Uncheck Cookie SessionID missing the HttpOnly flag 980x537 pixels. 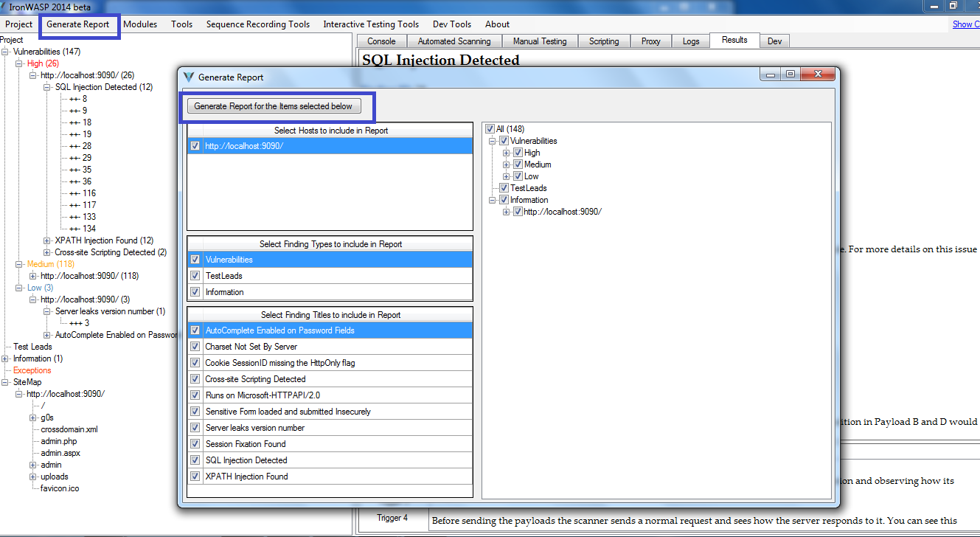195,362
